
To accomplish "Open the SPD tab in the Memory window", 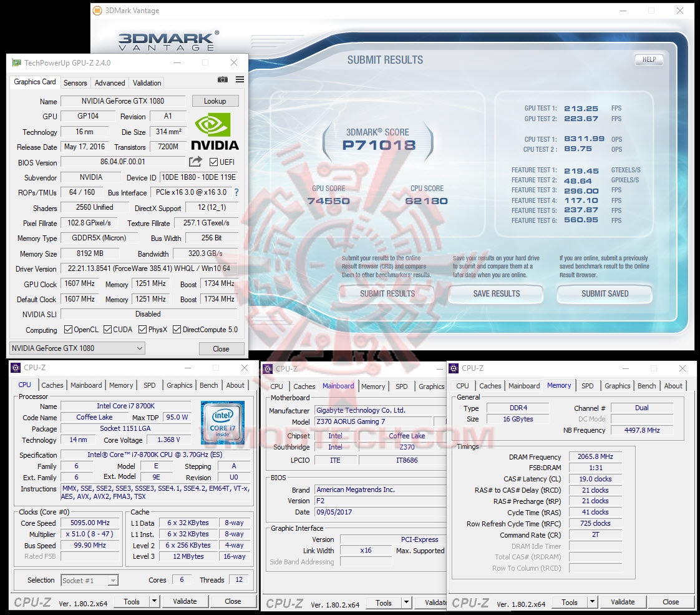I will (x=588, y=385).
